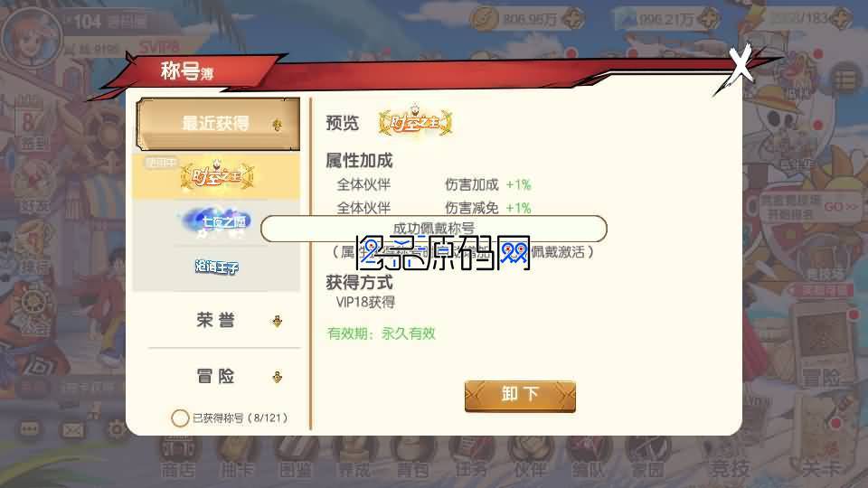Collapse the 最近获得 category
The width and height of the screenshot is (868, 488).
[x=218, y=124]
